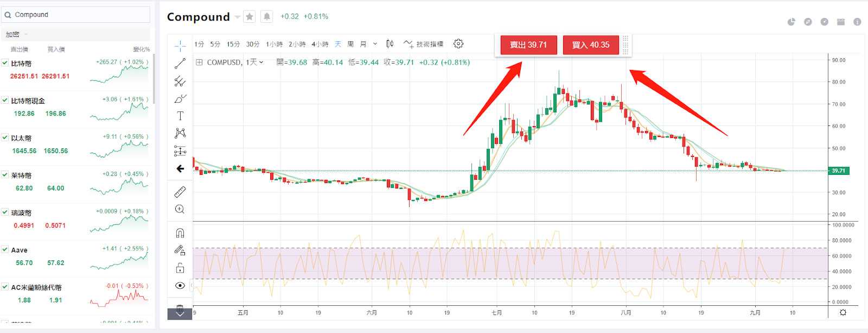The height and width of the screenshot is (333, 868).
Task: Click the Compound search input field
Action: point(79,15)
